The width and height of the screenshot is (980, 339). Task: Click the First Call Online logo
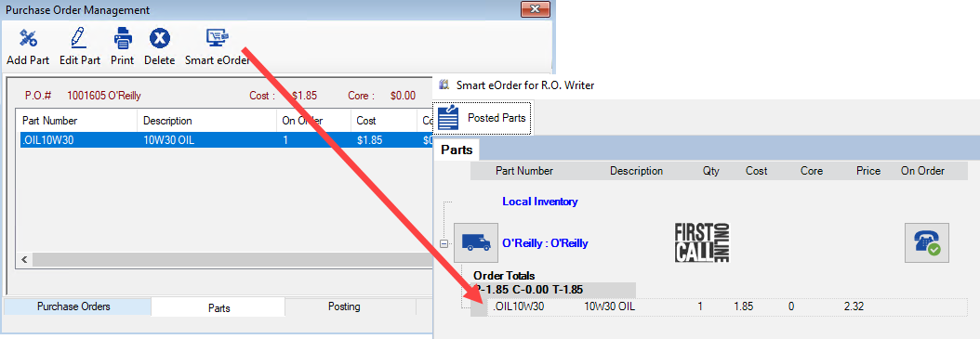tap(702, 242)
